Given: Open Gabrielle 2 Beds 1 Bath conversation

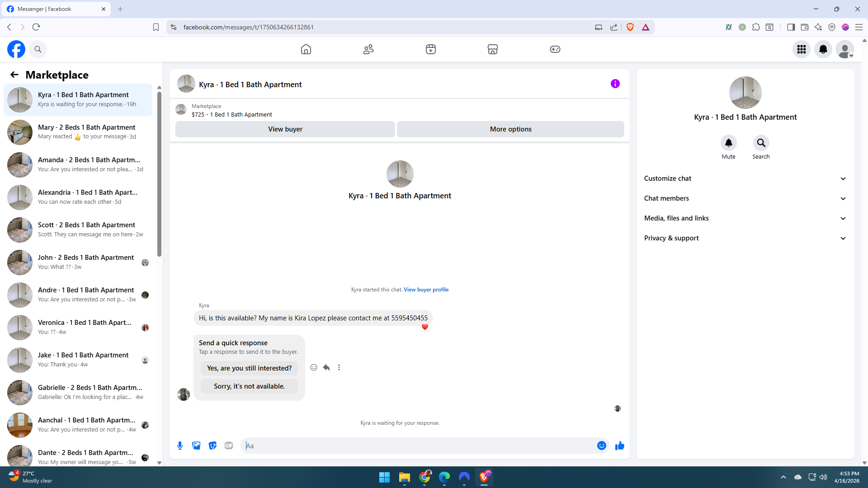Looking at the screenshot, I should (78, 392).
